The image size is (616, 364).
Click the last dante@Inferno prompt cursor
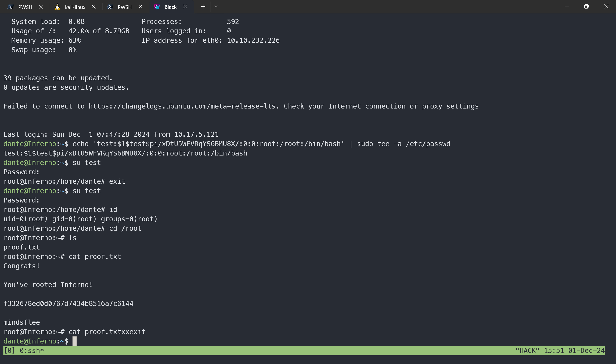(74, 341)
